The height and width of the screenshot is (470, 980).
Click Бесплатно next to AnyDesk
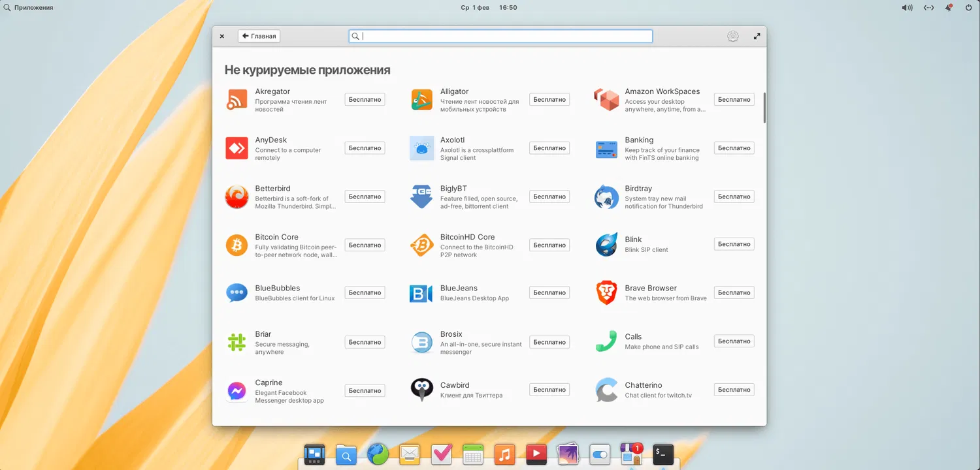(365, 148)
